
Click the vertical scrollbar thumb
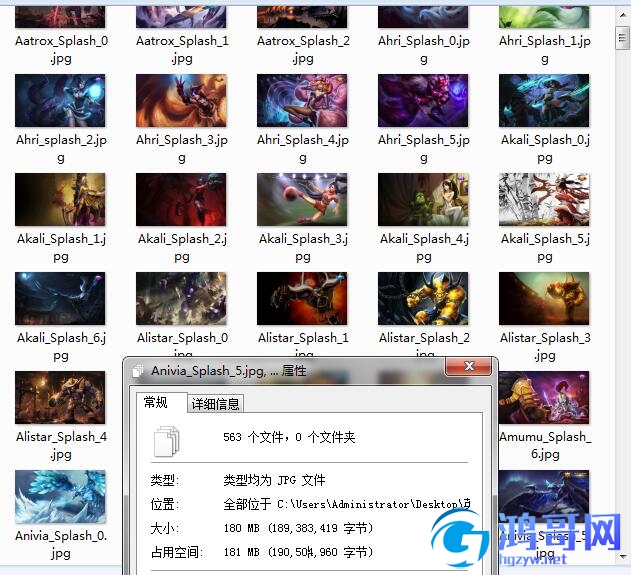(623, 37)
